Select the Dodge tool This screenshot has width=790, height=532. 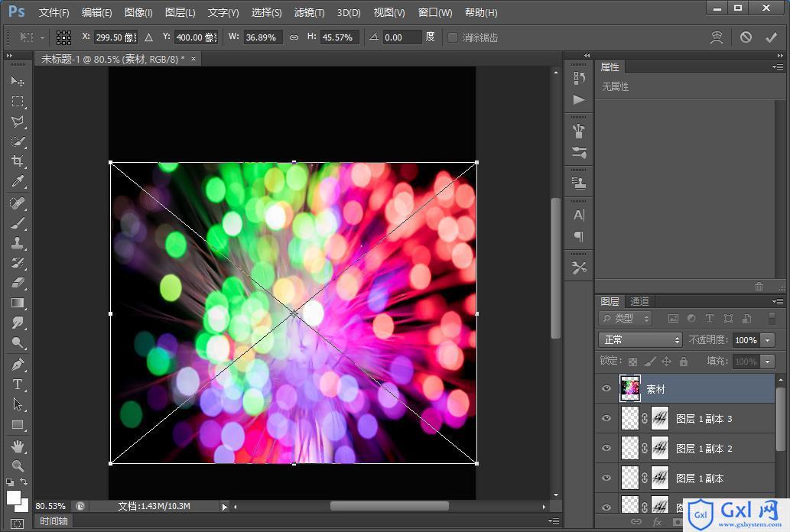click(x=18, y=343)
